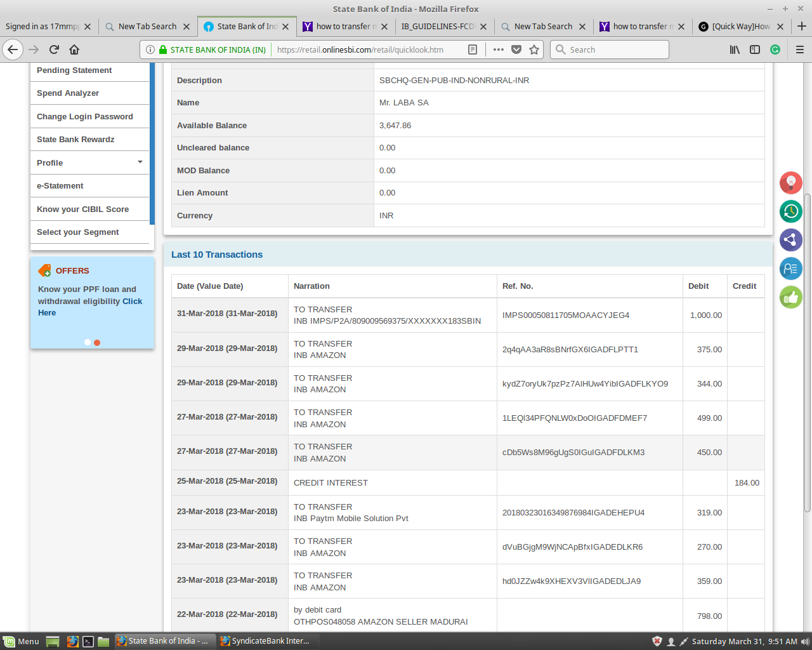
Task: Click the green thumbs-up feedback icon
Action: coord(790,296)
